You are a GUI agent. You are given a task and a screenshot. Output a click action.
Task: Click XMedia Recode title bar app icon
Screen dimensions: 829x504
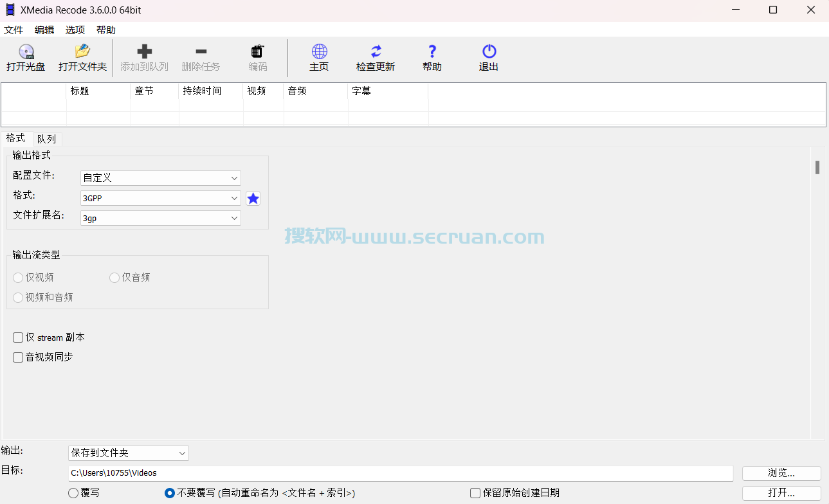[10, 10]
